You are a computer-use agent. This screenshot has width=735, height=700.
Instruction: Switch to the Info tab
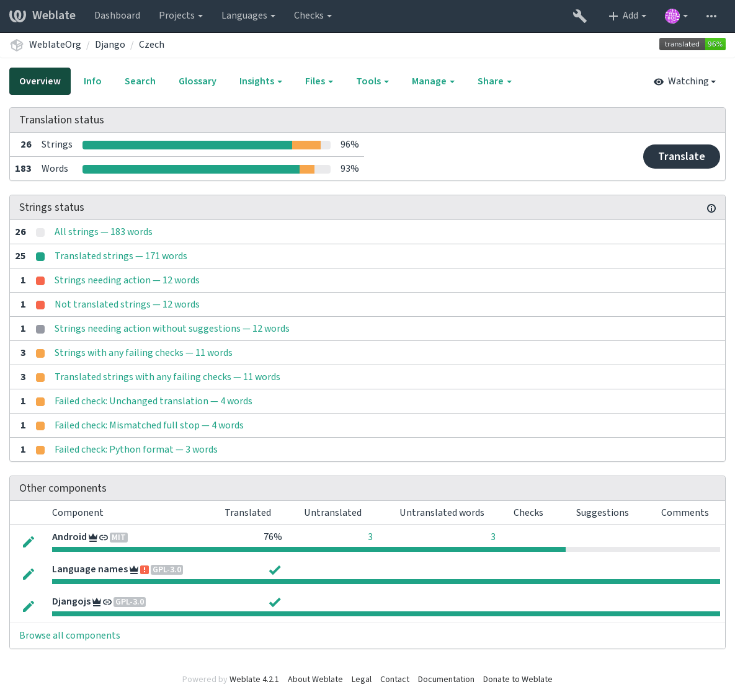(x=92, y=81)
